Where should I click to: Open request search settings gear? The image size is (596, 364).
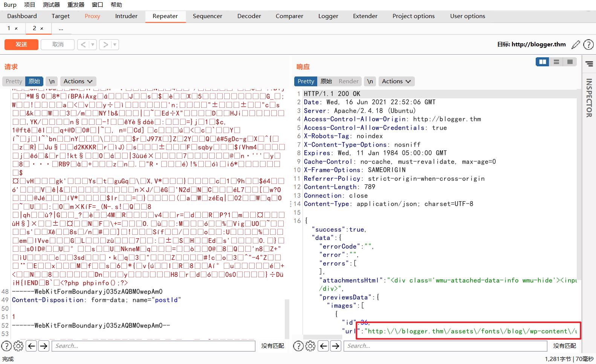click(x=18, y=346)
